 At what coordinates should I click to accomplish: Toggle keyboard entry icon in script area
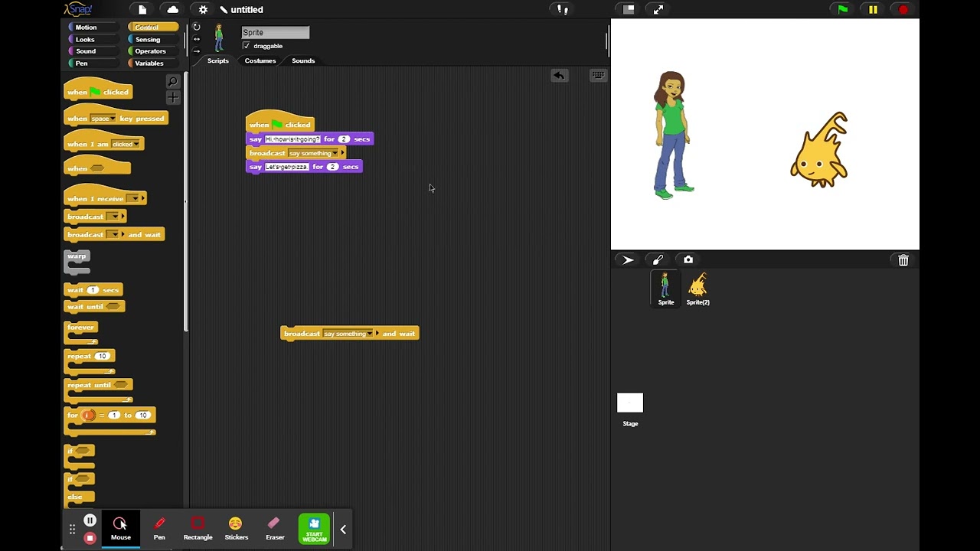pyautogui.click(x=598, y=76)
